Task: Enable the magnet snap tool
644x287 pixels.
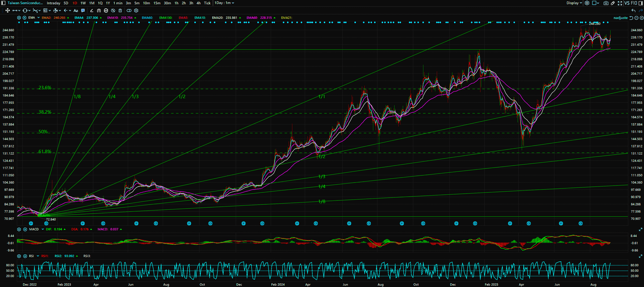Action: click(99, 10)
